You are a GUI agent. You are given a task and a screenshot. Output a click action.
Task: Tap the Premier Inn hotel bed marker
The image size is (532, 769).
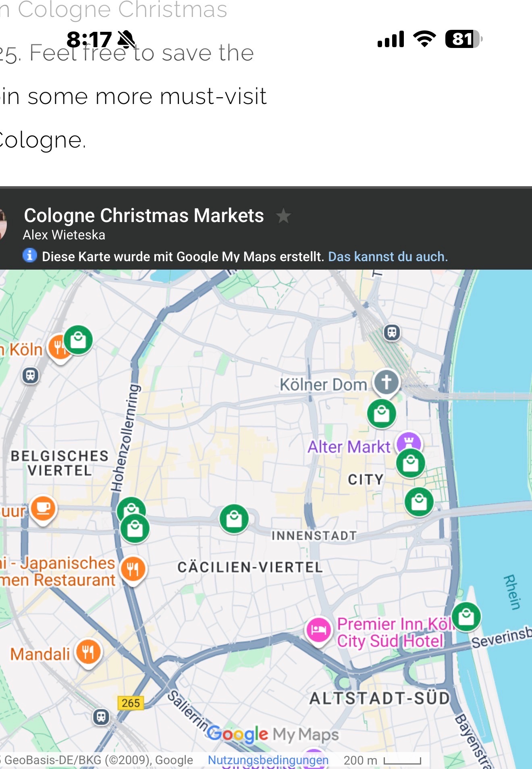click(x=318, y=629)
